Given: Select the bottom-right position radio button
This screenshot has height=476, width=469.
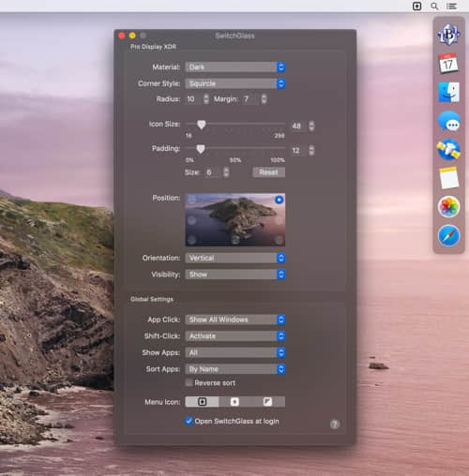Looking at the screenshot, I should pos(279,240).
